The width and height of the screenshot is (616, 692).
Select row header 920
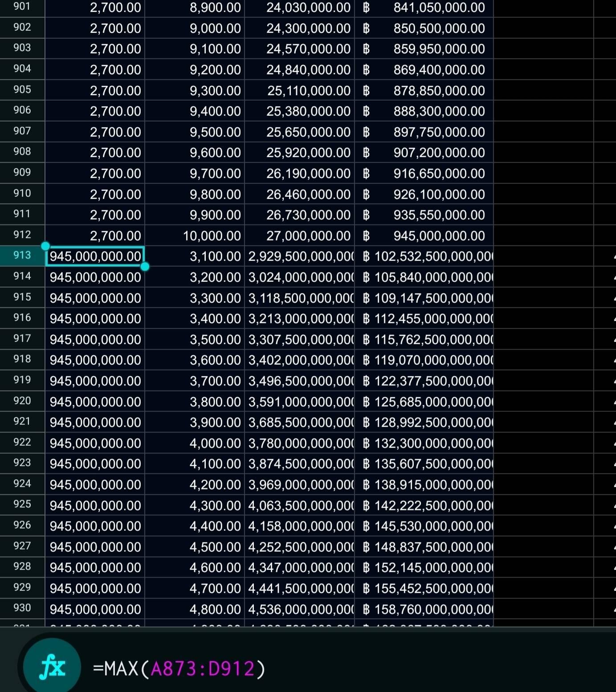(22, 401)
